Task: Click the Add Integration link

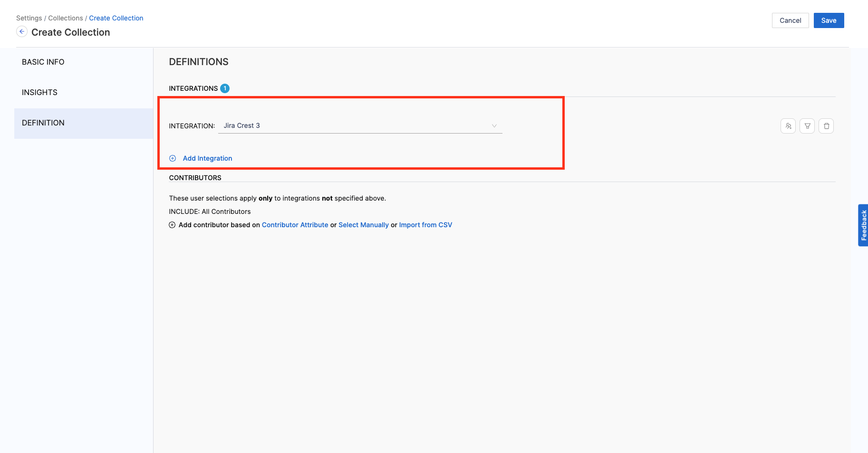Action: [207, 158]
